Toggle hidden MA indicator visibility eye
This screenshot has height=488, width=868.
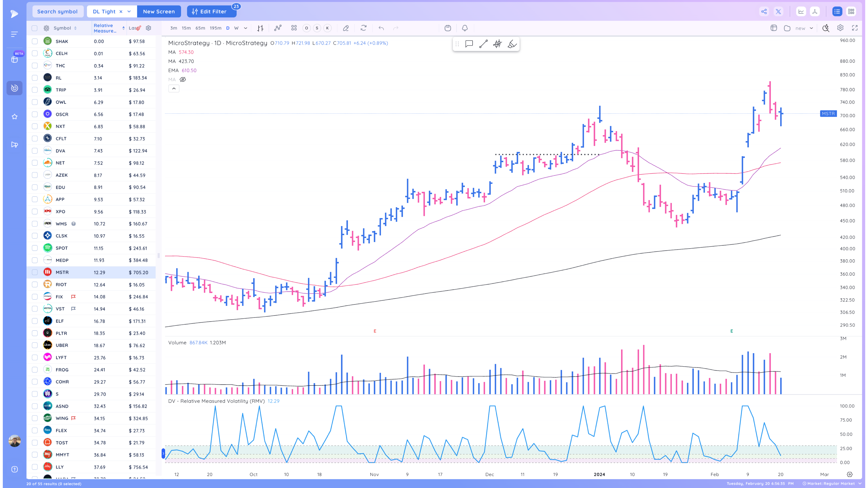[x=183, y=79]
